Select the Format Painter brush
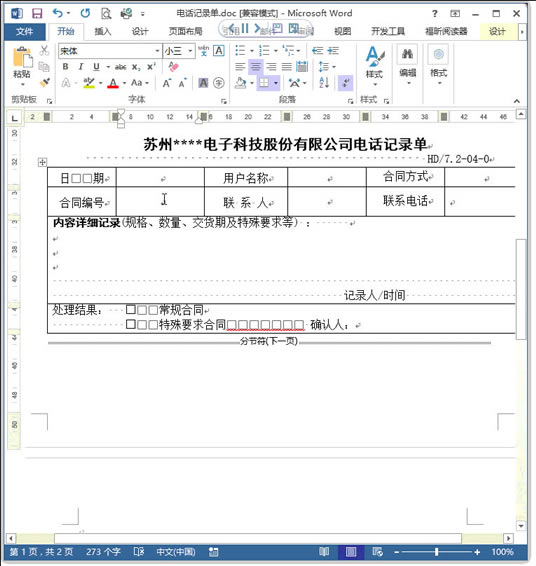The image size is (536, 566). 44,82
